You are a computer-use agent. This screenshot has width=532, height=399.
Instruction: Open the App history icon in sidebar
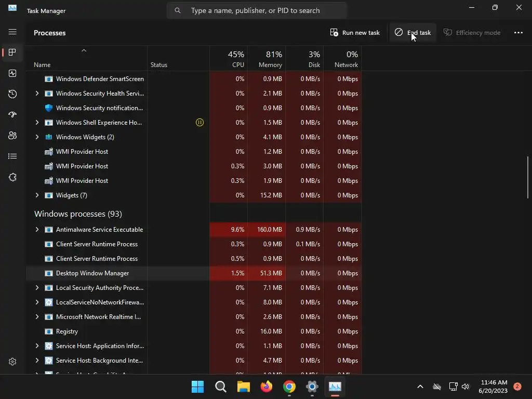coord(12,94)
